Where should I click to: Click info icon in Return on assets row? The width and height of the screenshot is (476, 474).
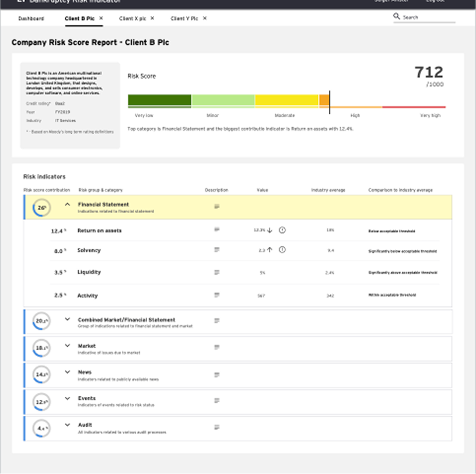tap(282, 230)
